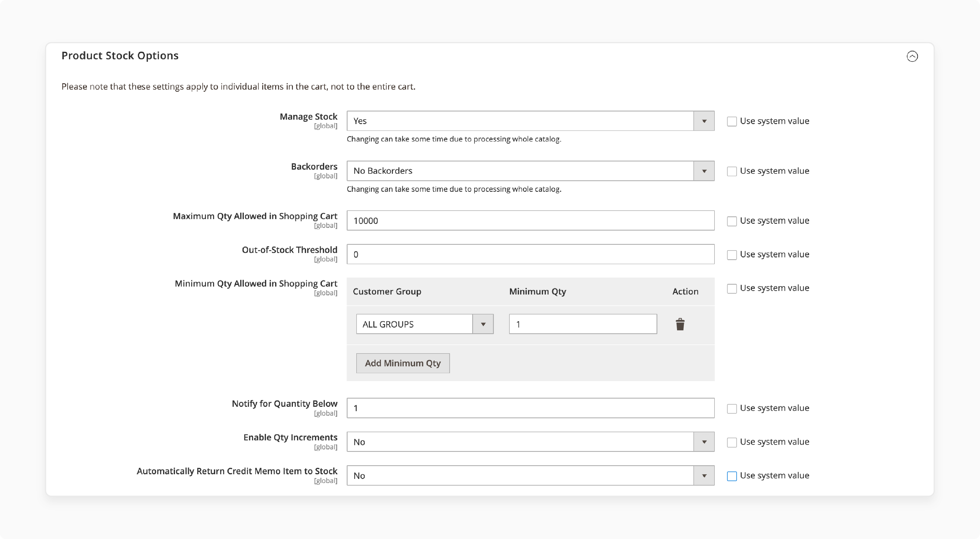This screenshot has height=539, width=980.
Task: Check Use system value for Automatically Return Credit Memo
Action: tap(731, 476)
